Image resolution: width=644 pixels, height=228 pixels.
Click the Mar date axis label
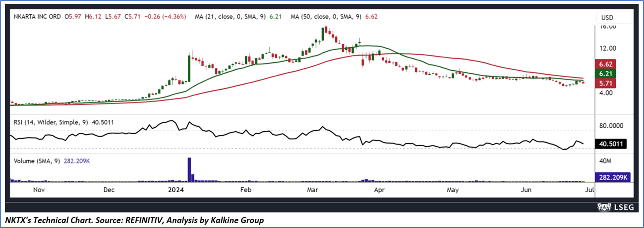pos(313,190)
